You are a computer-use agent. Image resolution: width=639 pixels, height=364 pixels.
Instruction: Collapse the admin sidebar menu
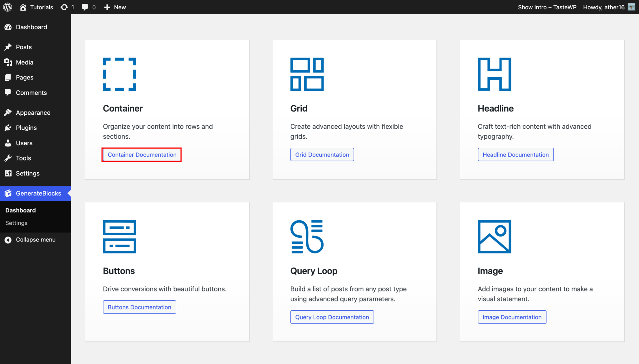36,239
